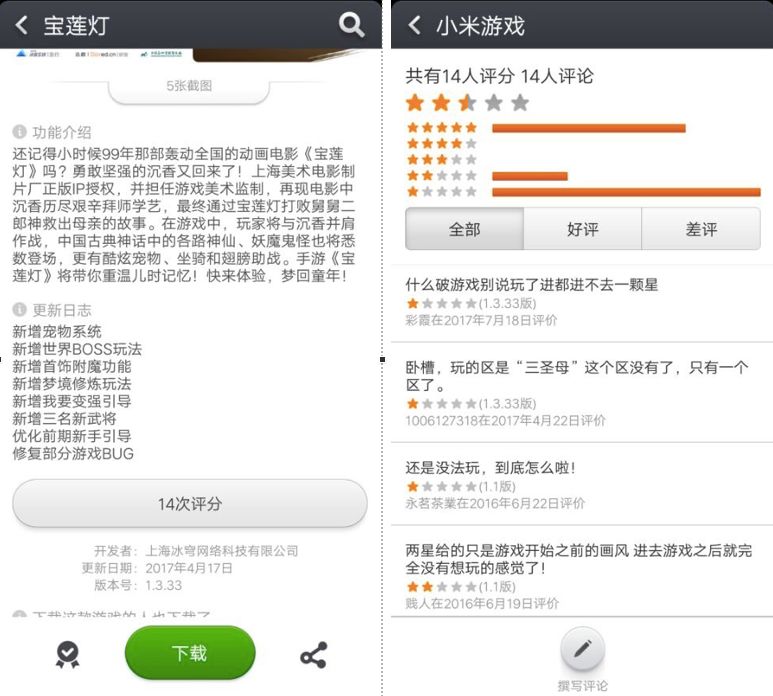Open review '还是没法玩，到底怎么啦！'
Image resolution: width=773 pixels, height=696 pixels.
[491, 467]
